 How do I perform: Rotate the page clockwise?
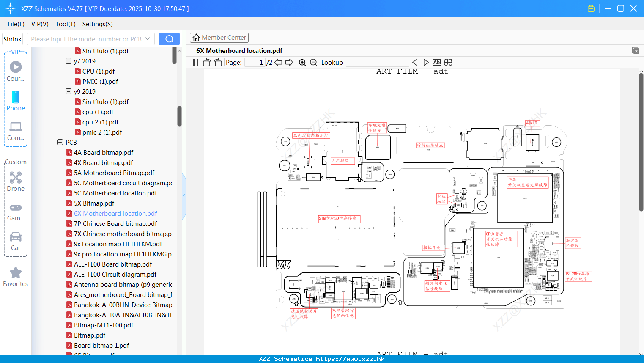(x=218, y=62)
